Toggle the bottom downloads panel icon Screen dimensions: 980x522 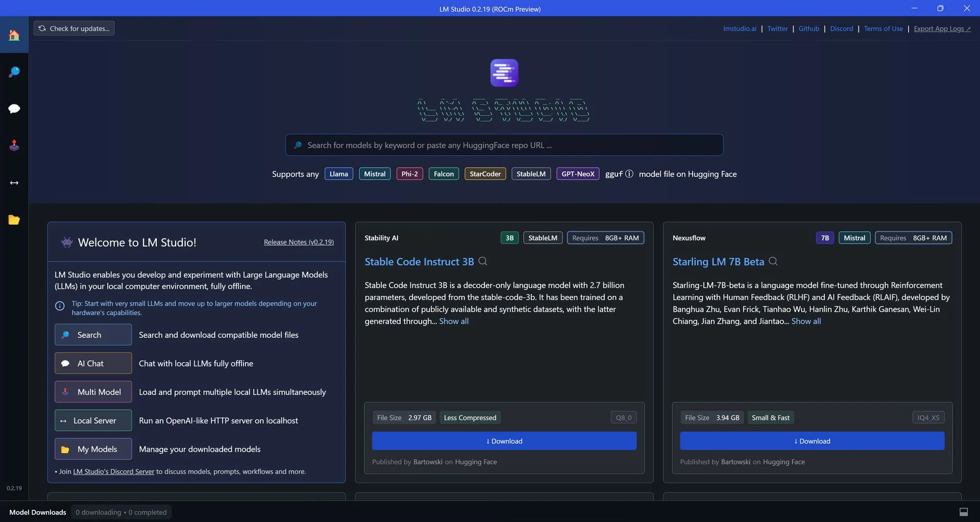point(964,512)
